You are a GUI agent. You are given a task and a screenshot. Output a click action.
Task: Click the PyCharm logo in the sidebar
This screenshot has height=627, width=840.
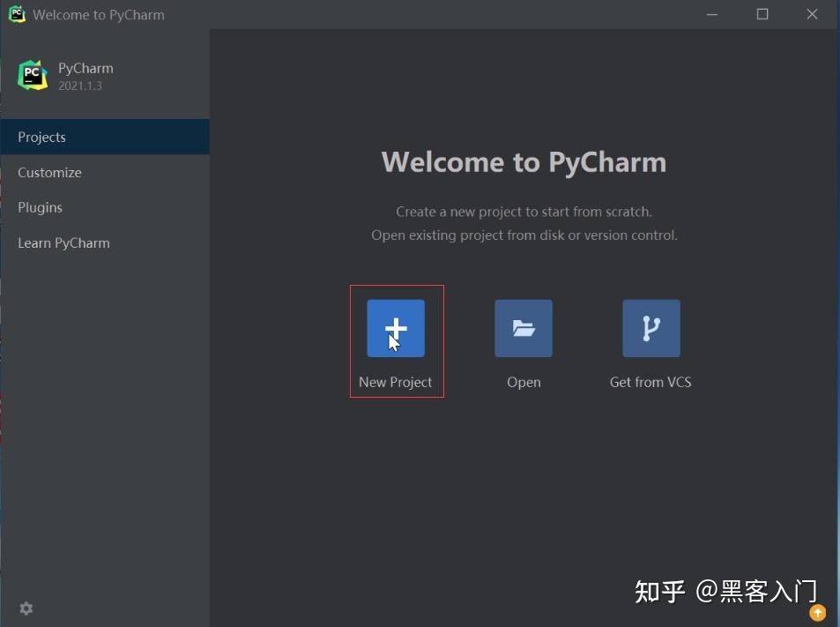pyautogui.click(x=32, y=74)
